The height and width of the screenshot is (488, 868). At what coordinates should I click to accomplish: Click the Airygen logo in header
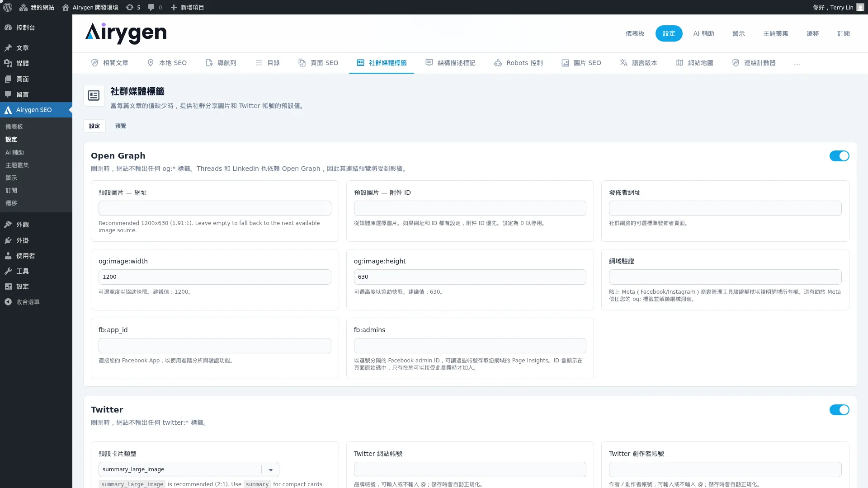click(x=126, y=33)
